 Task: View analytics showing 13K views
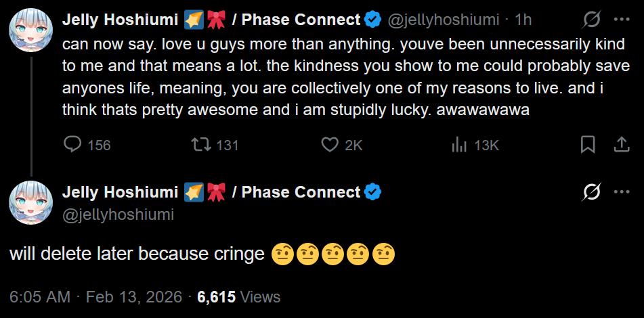tap(459, 145)
